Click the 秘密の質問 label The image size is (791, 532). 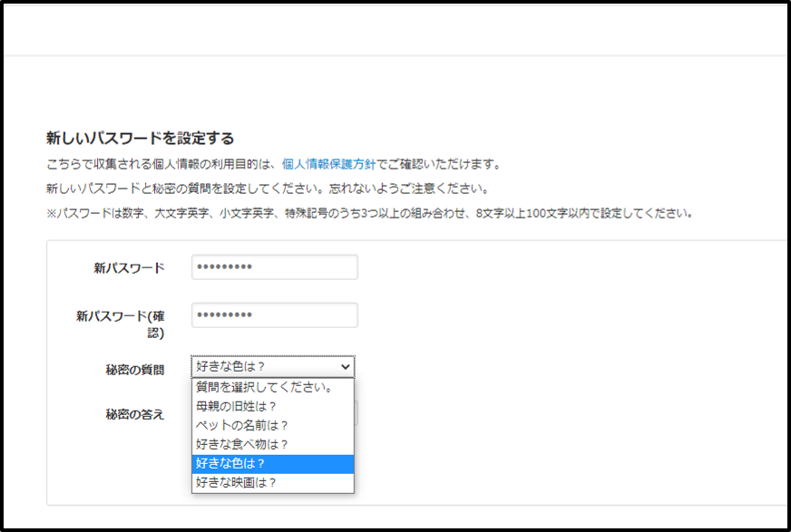point(134,370)
